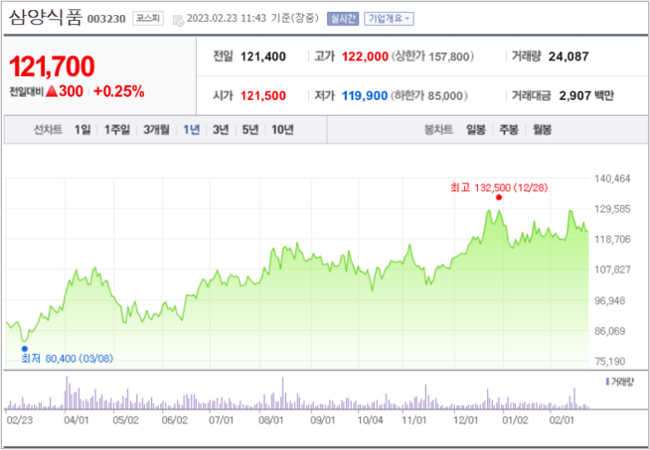Click the 삼양식품 stock name
This screenshot has height=450, width=650.
[x=46, y=18]
